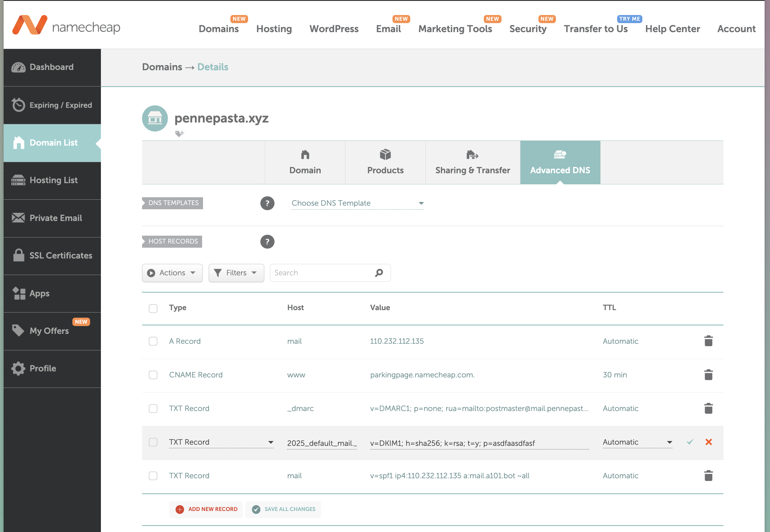Image resolution: width=770 pixels, height=532 pixels.
Task: Confirm the DKIM record with green checkmark
Action: point(690,442)
